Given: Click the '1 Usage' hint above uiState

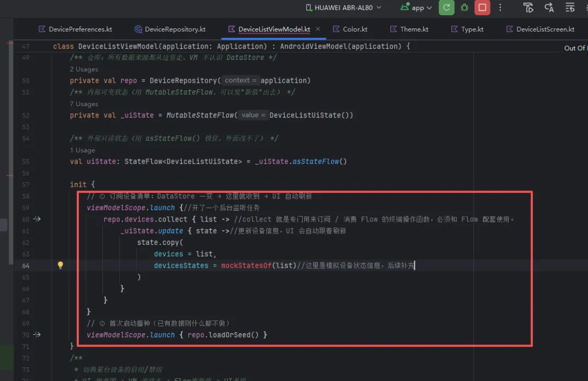Looking at the screenshot, I should 82,150.
